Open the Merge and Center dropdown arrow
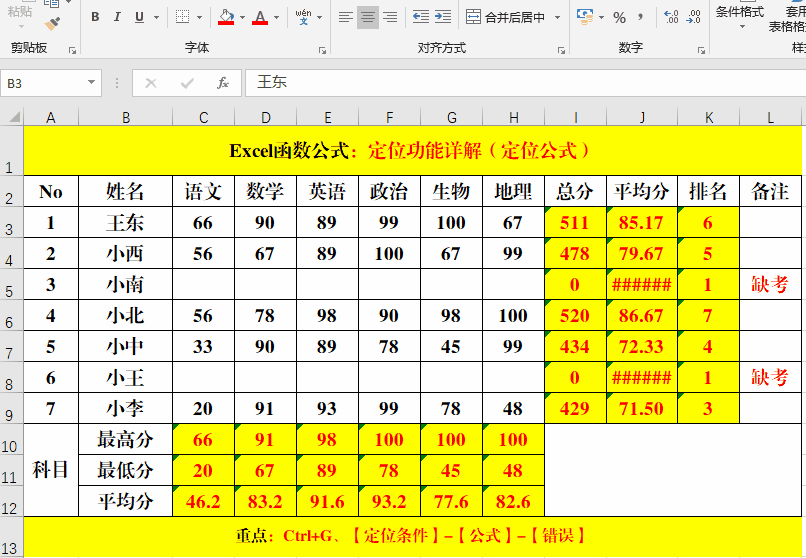This screenshot has height=558, width=806. click(x=555, y=17)
